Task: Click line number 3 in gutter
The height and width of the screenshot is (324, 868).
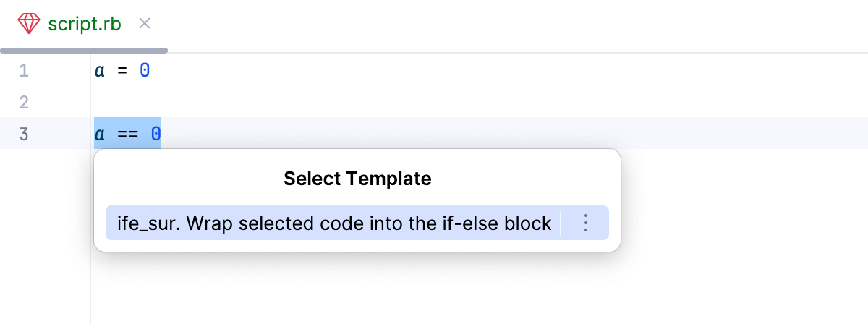Action: (24, 135)
